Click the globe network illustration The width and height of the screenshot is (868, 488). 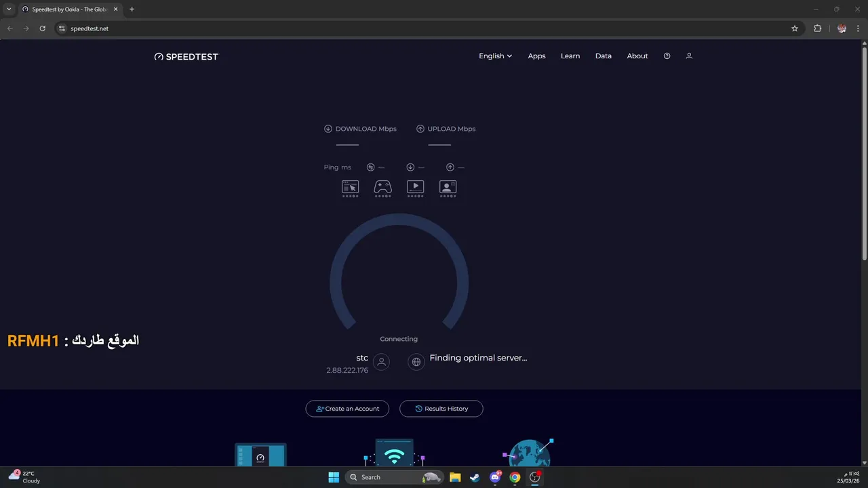(x=528, y=453)
